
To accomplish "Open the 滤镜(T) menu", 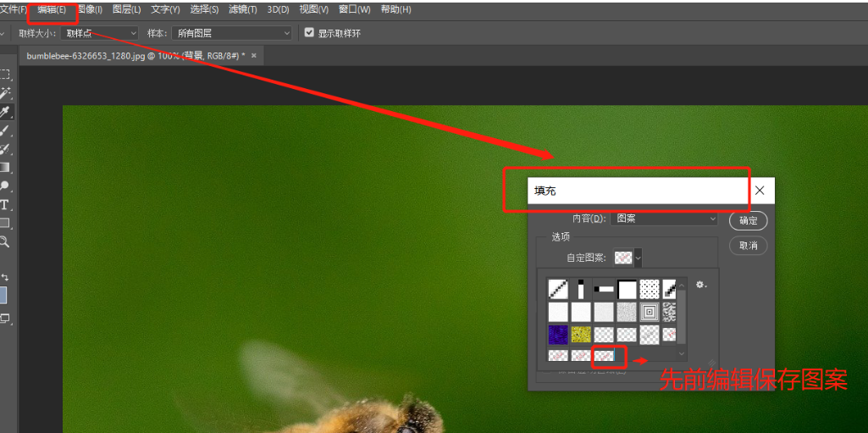I will point(243,9).
